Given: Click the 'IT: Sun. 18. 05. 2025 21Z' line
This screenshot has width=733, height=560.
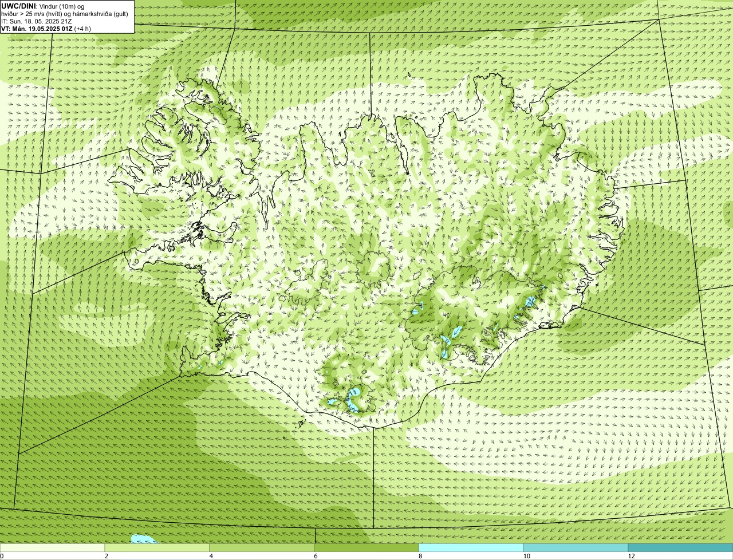Looking at the screenshot, I should tap(36, 21).
